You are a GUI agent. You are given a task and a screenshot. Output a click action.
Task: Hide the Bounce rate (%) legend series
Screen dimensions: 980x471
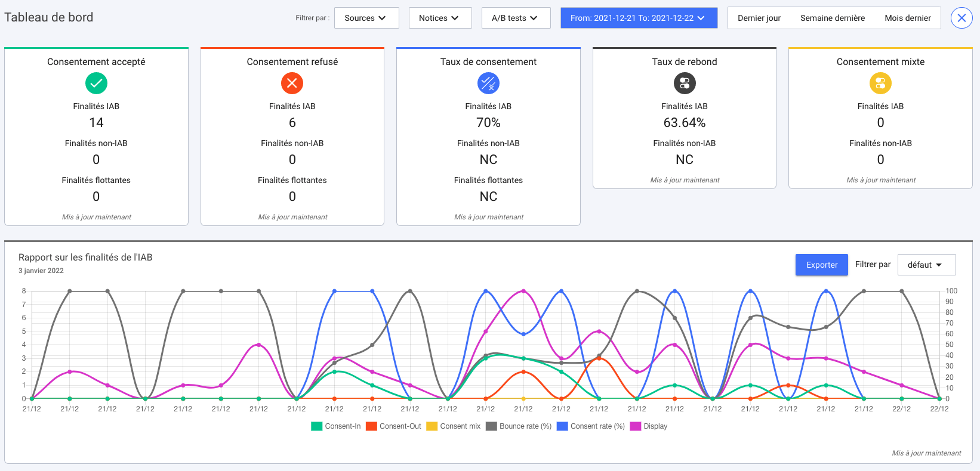coord(518,426)
